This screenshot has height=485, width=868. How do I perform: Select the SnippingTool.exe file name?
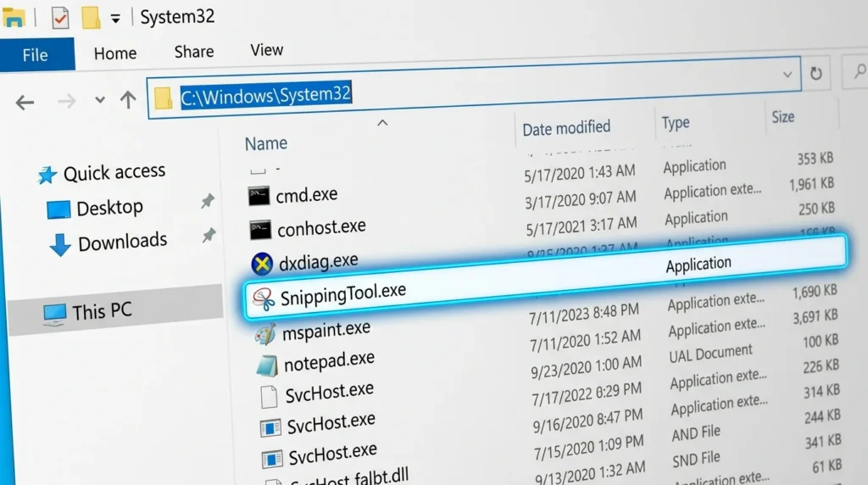point(343,294)
